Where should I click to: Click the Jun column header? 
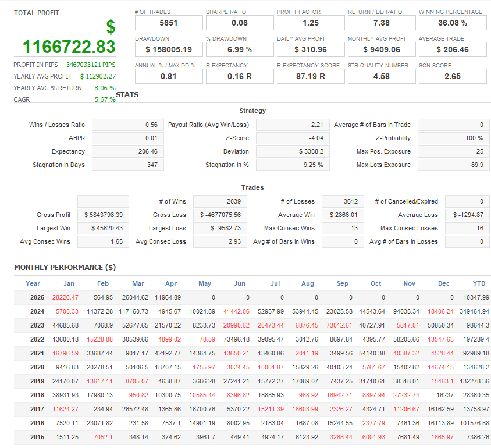click(240, 284)
